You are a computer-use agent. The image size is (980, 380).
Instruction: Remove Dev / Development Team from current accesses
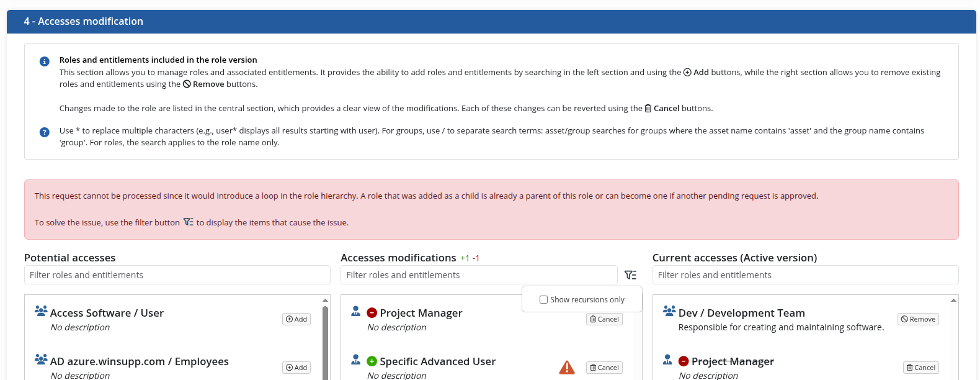click(918, 319)
